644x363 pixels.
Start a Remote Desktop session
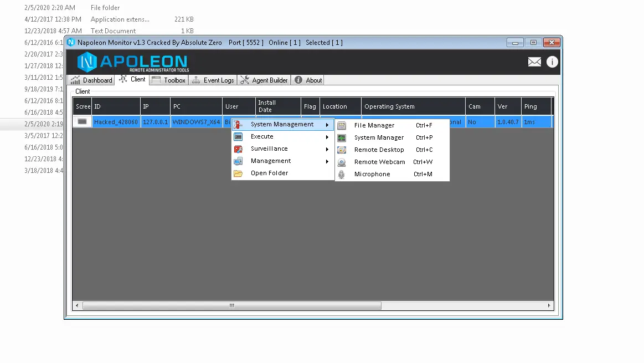[379, 150]
